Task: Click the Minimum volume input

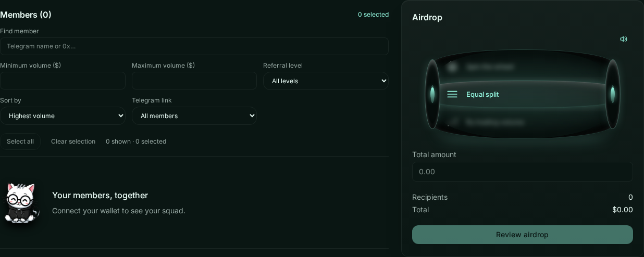Action: [x=63, y=81]
